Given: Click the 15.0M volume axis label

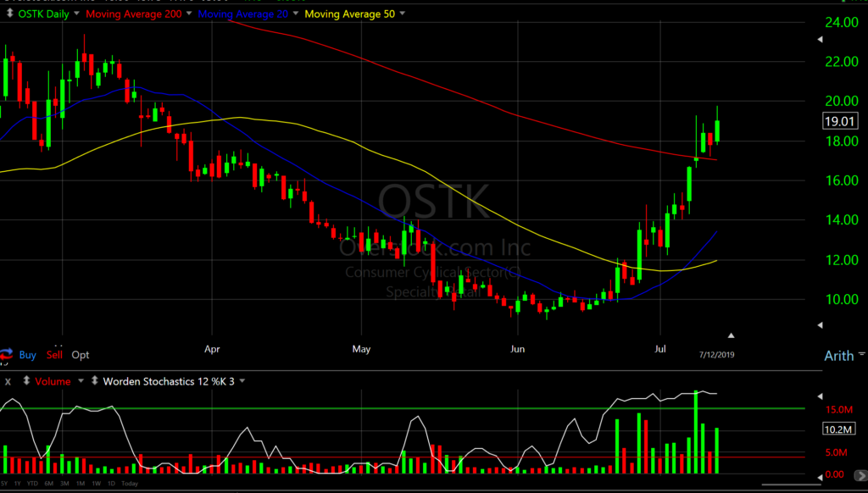Looking at the screenshot, I should 838,410.
